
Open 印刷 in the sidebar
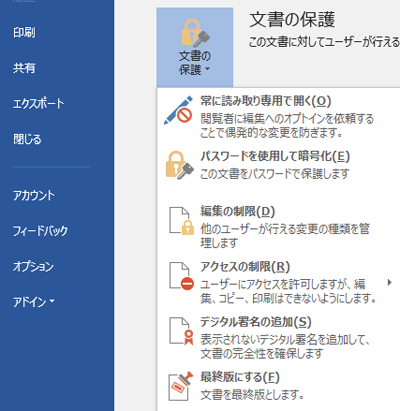24,32
